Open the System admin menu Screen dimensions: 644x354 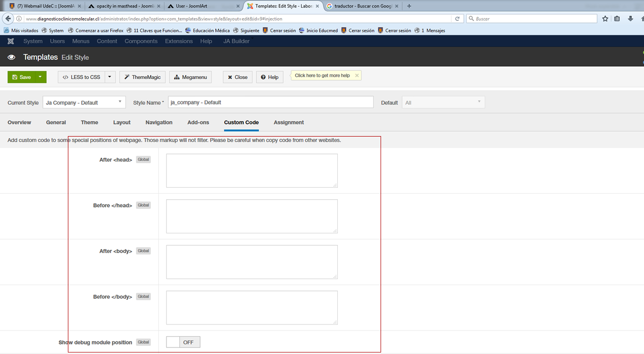pos(33,41)
